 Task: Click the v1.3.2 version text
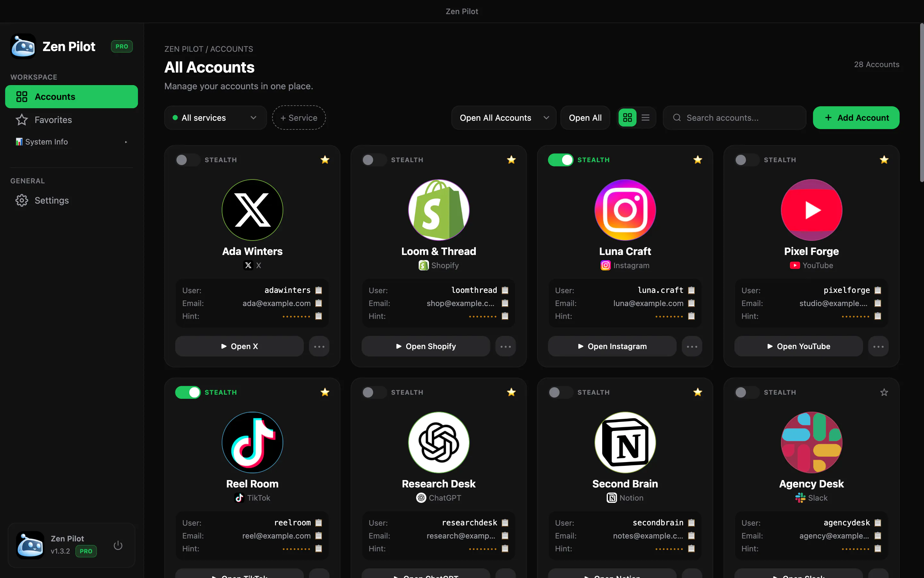(x=60, y=551)
